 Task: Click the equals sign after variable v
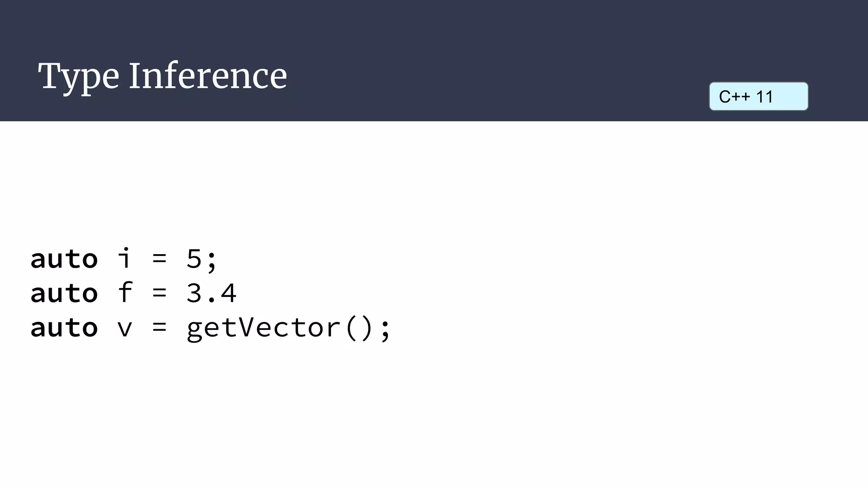click(x=159, y=327)
